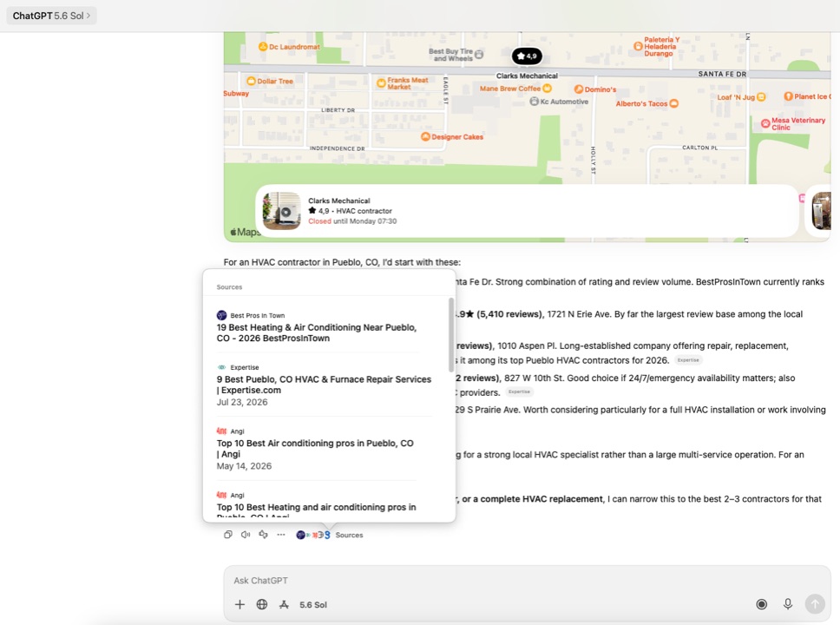The width and height of the screenshot is (840, 625).
Task: Click the Sources popup heading
Action: point(229,287)
